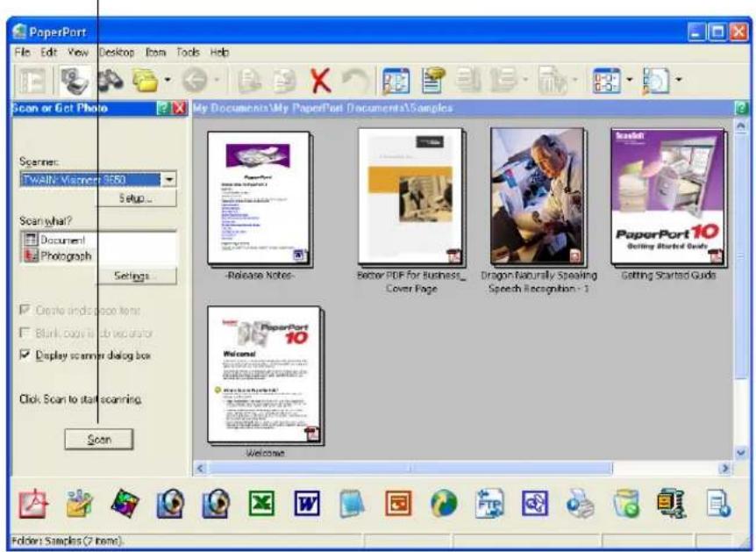This screenshot has height=552, width=756.
Task: Click the yellow folders toolbar icon
Action: point(146,80)
